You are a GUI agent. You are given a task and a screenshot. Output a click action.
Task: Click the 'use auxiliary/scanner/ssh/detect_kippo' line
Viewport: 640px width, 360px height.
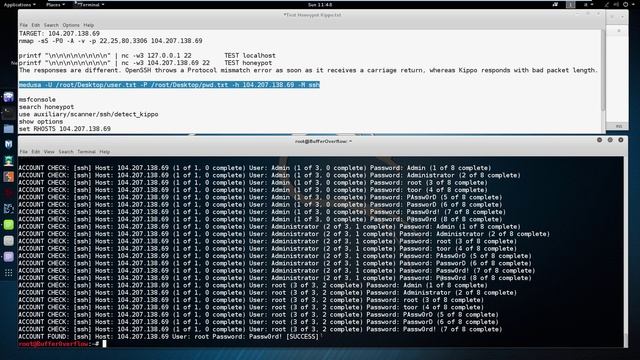[x=89, y=114]
